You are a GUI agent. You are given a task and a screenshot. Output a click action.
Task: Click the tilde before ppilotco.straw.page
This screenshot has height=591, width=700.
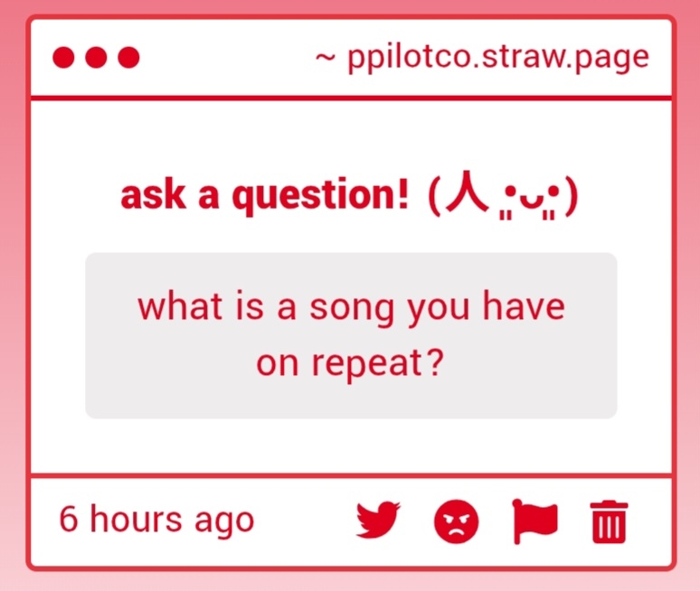click(x=326, y=59)
